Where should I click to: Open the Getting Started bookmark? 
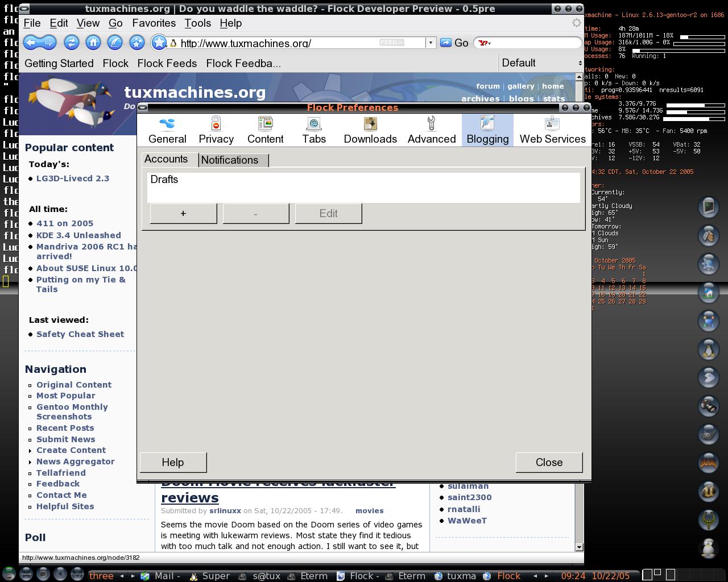click(59, 63)
